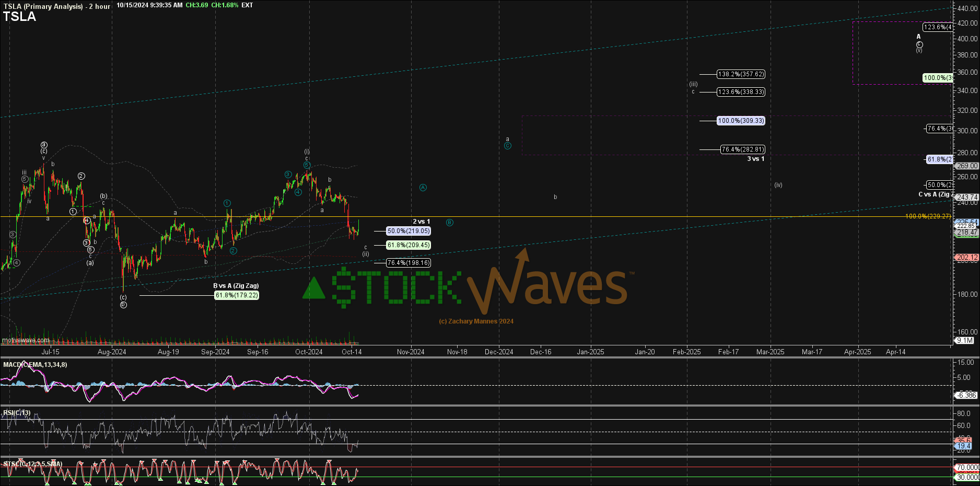The image size is (980, 486).
Task: Click the 123.6%(338.33) Fibonacci label
Action: point(741,92)
